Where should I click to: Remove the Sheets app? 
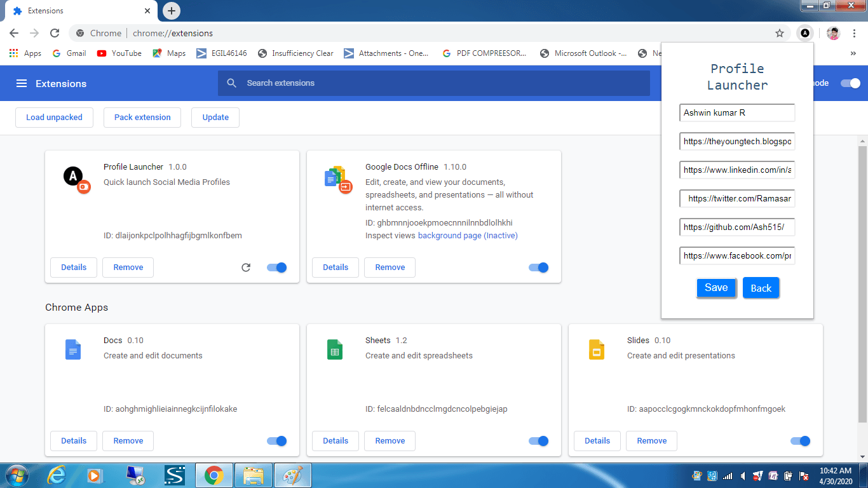[x=390, y=441]
